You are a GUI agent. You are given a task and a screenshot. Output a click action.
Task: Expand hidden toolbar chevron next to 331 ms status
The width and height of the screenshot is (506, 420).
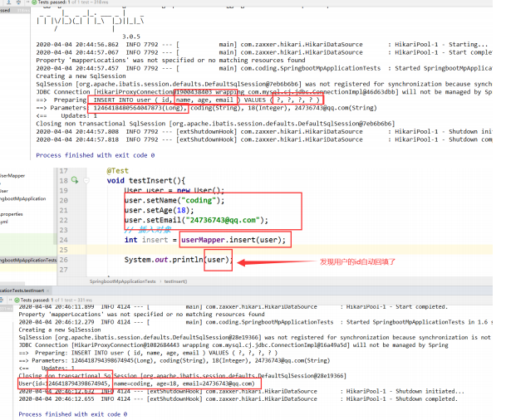(x=10, y=300)
